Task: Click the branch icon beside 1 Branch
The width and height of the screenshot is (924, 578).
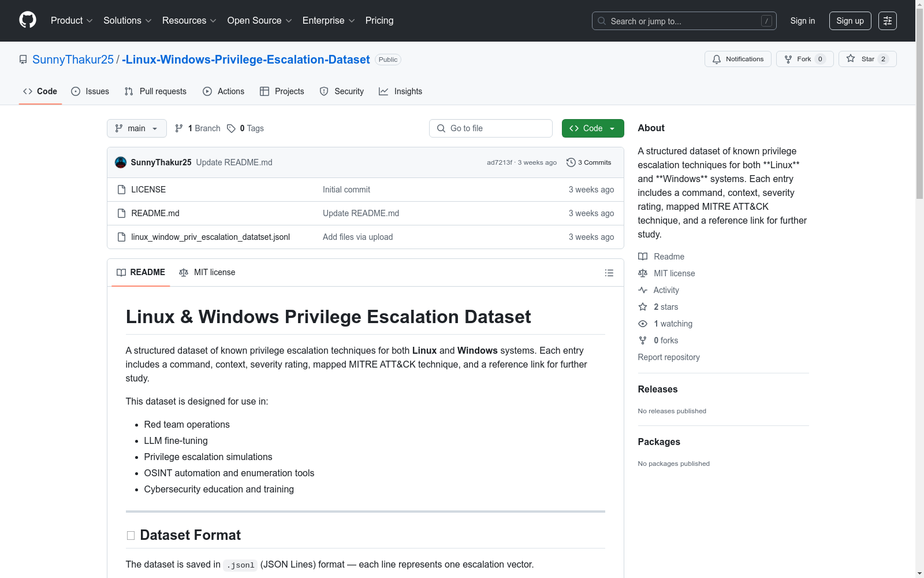Action: (179, 128)
